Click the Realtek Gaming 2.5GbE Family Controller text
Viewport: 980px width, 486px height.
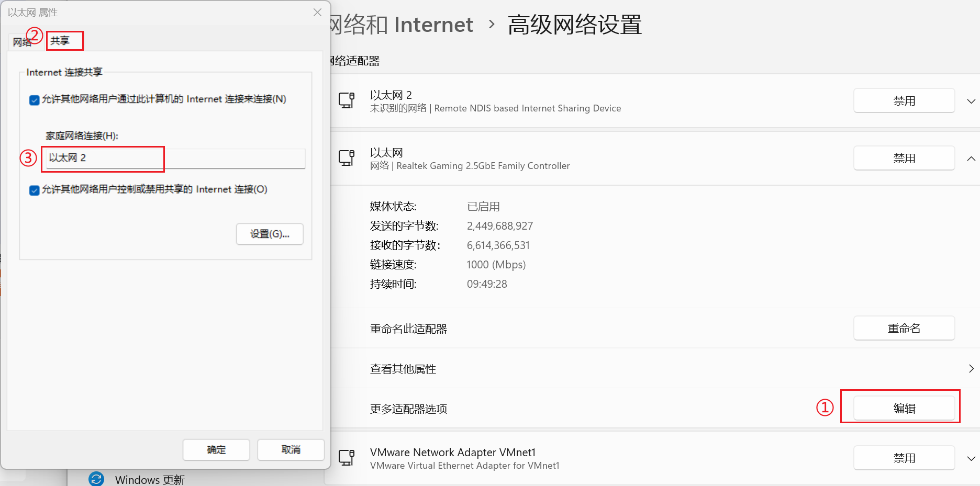click(483, 166)
